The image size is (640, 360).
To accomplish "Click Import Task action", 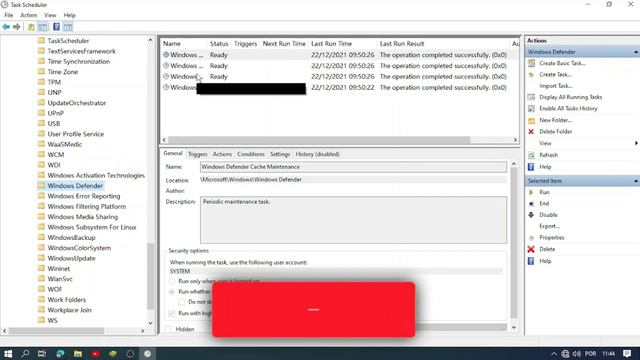I will click(x=556, y=86).
